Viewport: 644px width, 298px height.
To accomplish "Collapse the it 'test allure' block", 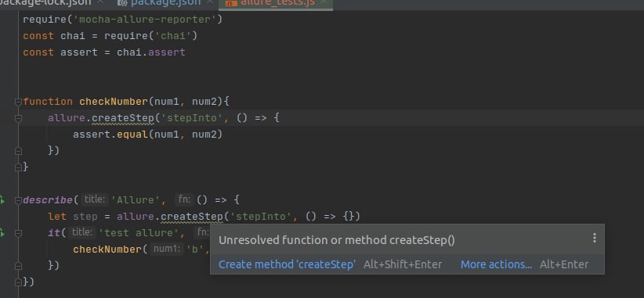I will 18,233.
